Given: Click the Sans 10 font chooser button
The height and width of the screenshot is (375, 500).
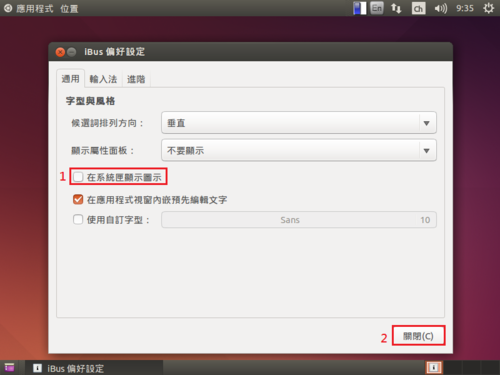Looking at the screenshot, I should 299,220.
